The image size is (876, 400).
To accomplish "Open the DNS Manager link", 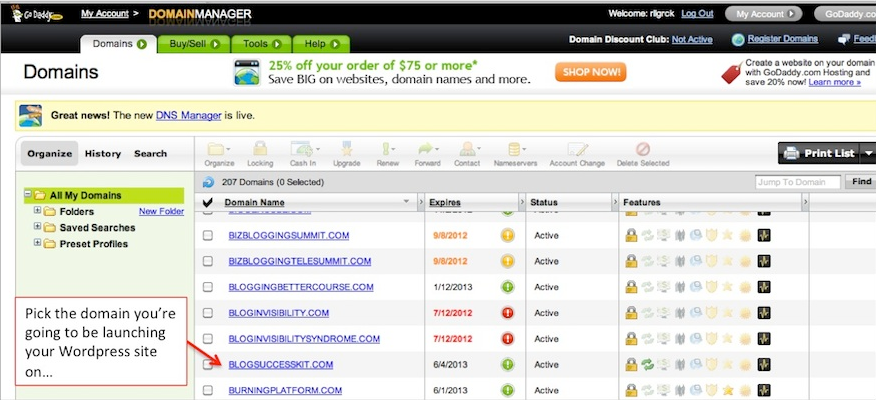I will click(x=189, y=116).
